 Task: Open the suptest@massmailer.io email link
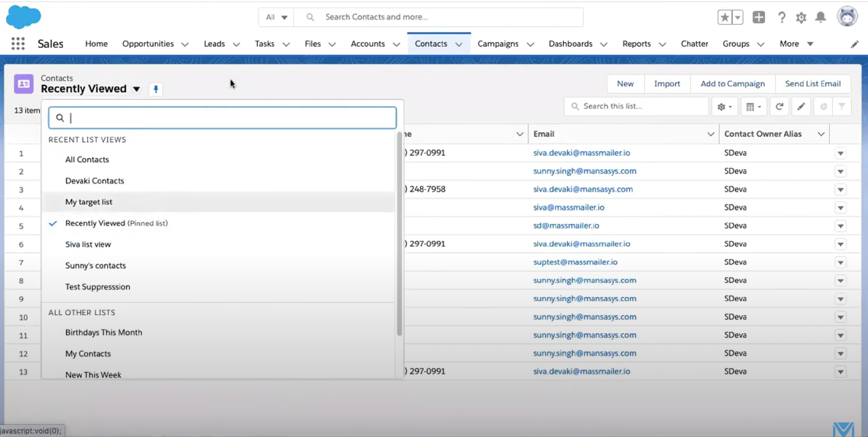click(x=575, y=262)
